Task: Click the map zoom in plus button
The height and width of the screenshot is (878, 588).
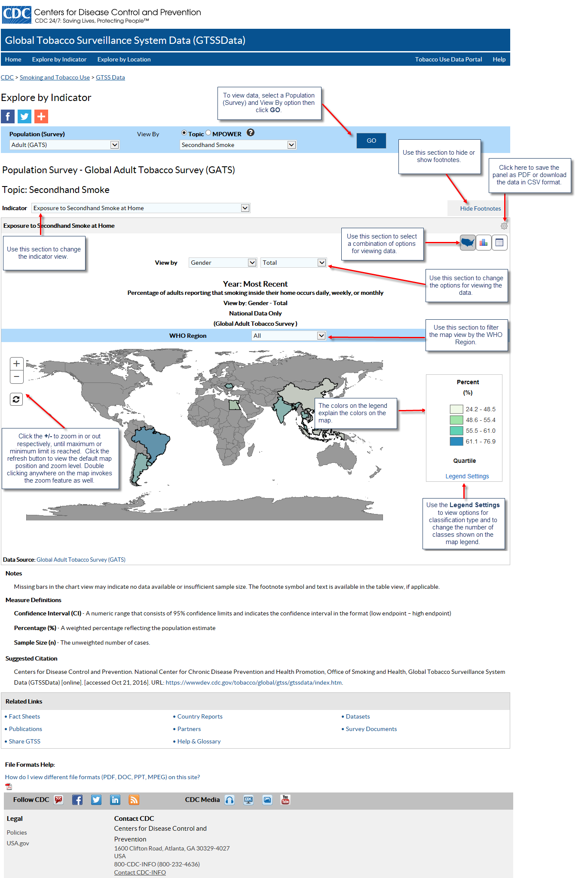Action: [x=16, y=364]
